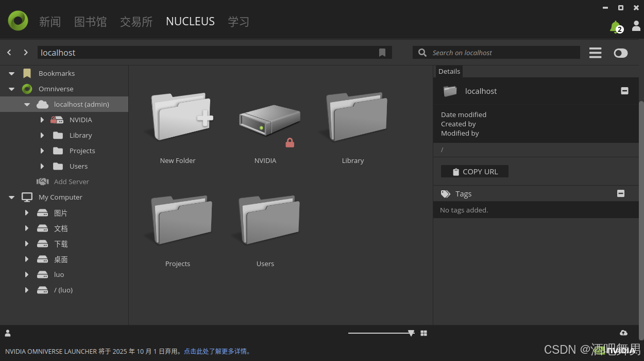Open the hamburger options menu
Image resolution: width=644 pixels, height=361 pixels.
tap(595, 53)
